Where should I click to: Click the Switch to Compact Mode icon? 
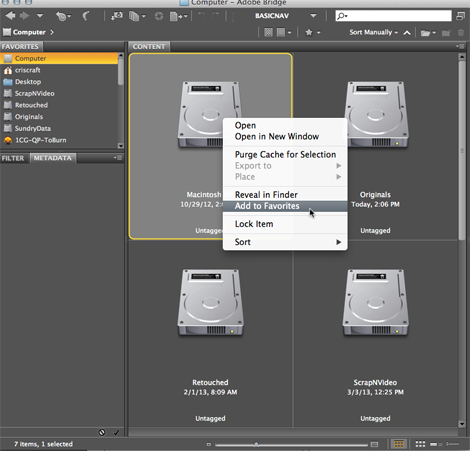[x=461, y=16]
